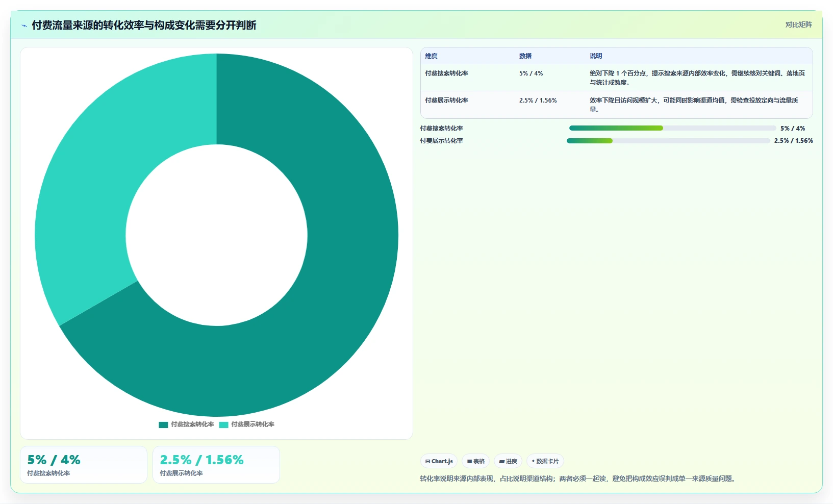833x504 pixels.
Task: Click the 2.5% / 1.56% stat card
Action: 216,465
